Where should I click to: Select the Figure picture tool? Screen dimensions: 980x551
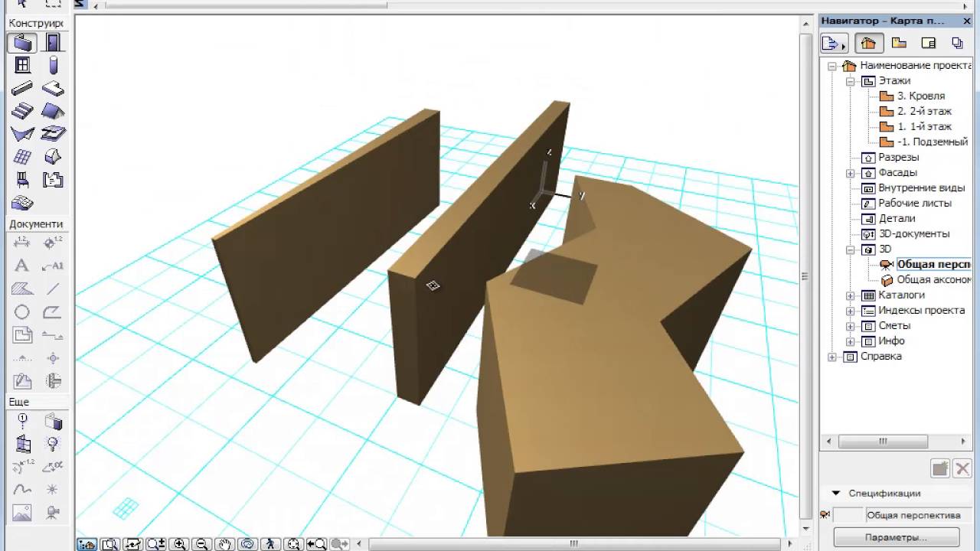[x=22, y=512]
